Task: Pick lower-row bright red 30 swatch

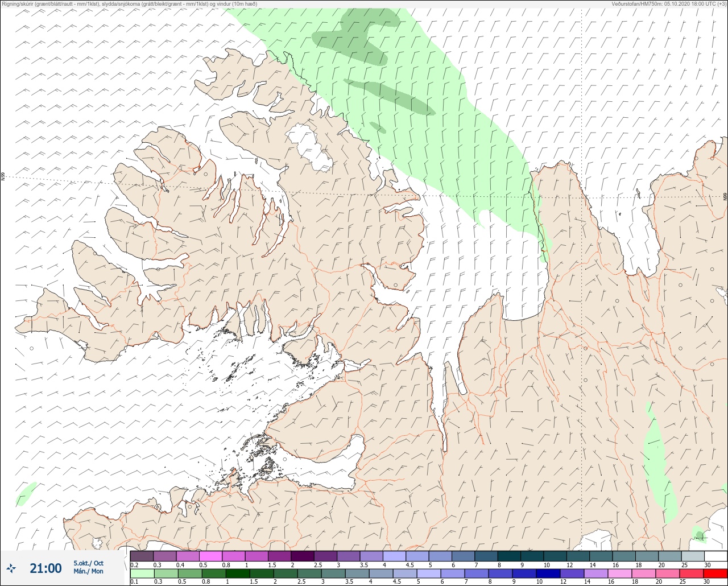Action: (715, 573)
